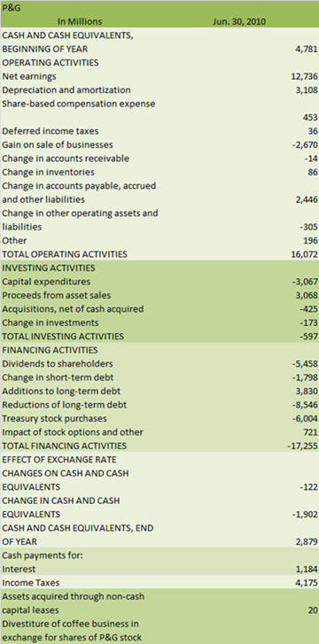Select the Treasury stock purchases label
319x644 pixels.
(x=54, y=418)
